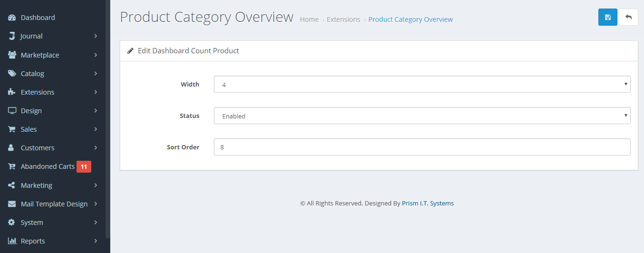
Task: Open the Width dropdown
Action: point(422,85)
